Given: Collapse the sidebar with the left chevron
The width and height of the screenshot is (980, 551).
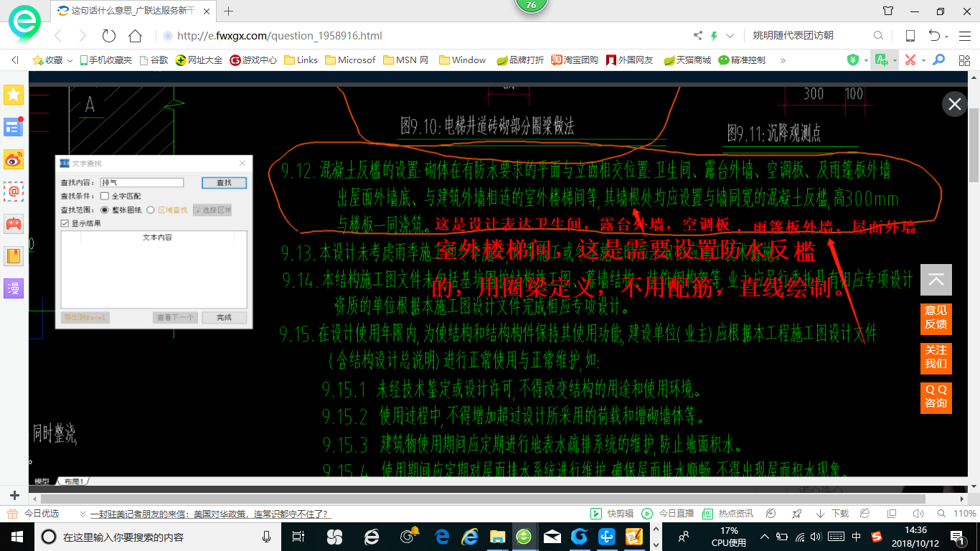Looking at the screenshot, I should point(15,60).
